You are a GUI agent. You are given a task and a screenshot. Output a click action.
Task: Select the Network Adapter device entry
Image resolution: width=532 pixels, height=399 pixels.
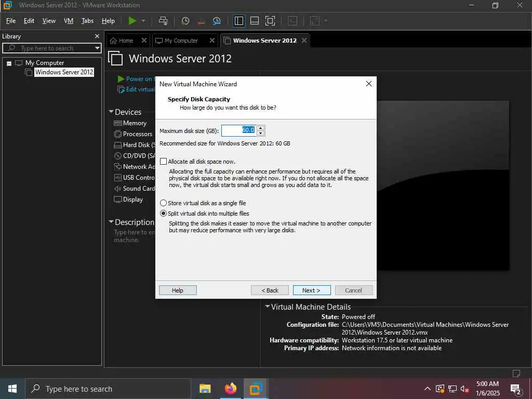[135, 167]
